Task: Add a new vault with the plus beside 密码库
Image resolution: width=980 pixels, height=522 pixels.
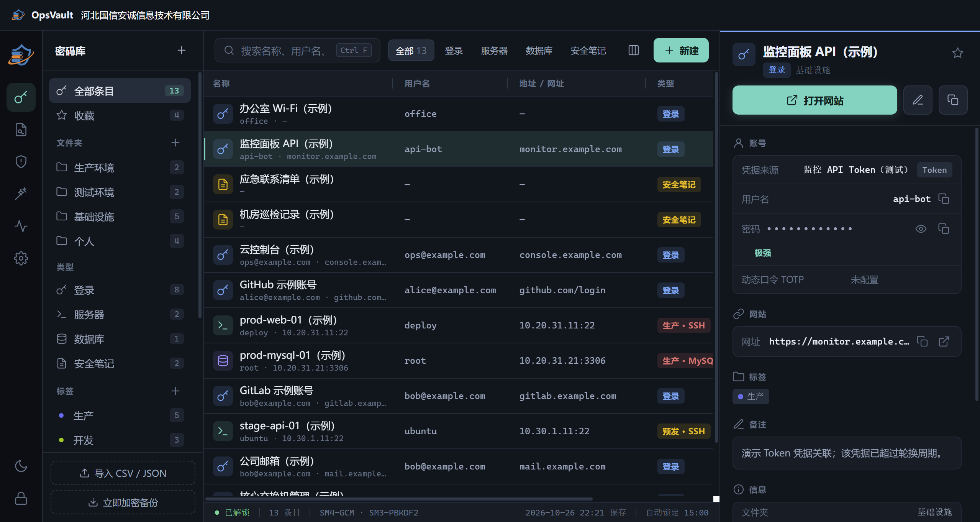Action: tap(182, 50)
